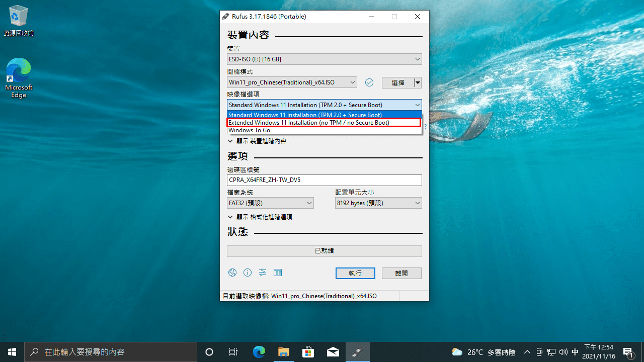Click the CPRA_X64FRE_ZH-TW_DV5 volume label field
This screenshot has width=644, height=362.
pyautogui.click(x=324, y=179)
